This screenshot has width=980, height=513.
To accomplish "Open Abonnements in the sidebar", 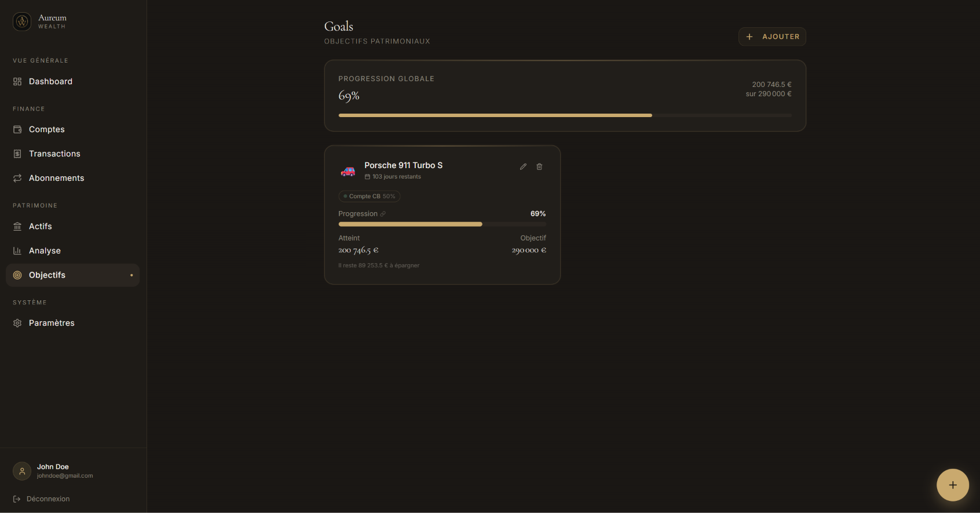I will tap(73, 178).
